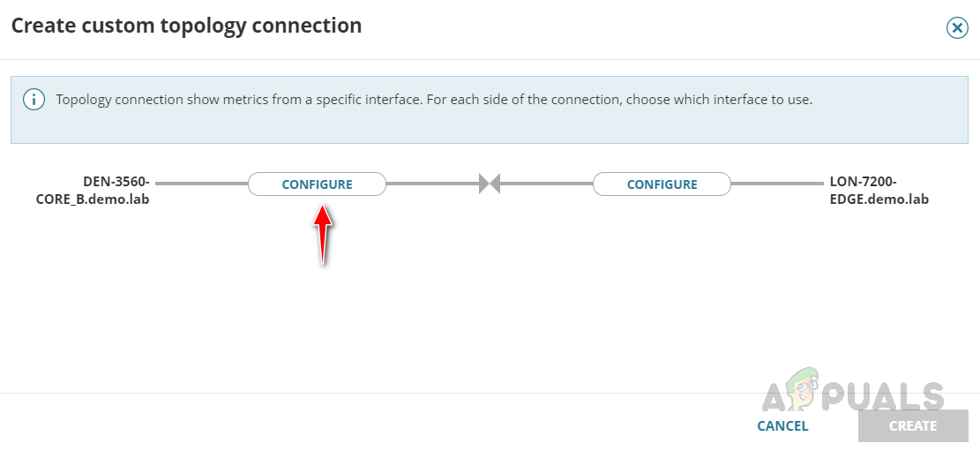980x451 pixels.
Task: Click the 'Create custom topology connection' title
Action: tap(186, 26)
